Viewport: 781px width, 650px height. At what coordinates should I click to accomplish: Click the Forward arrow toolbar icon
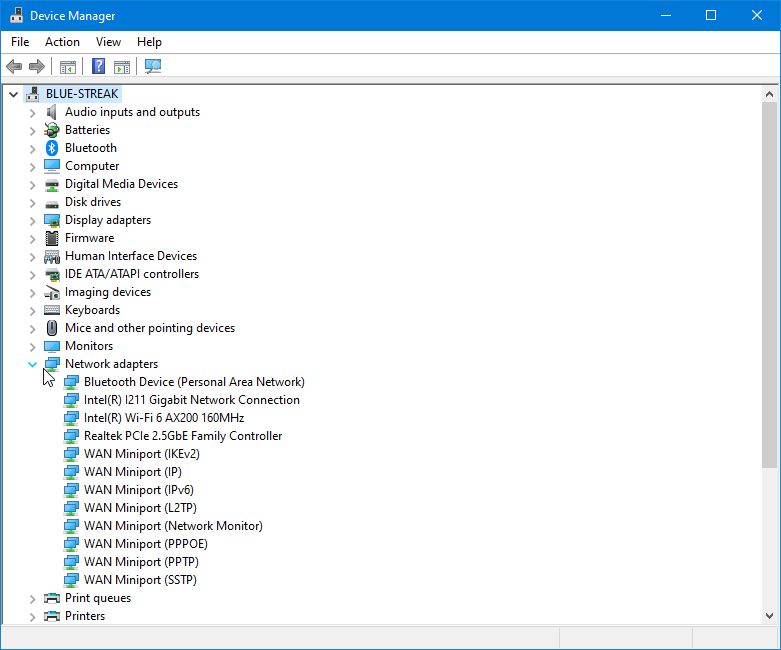click(x=37, y=66)
